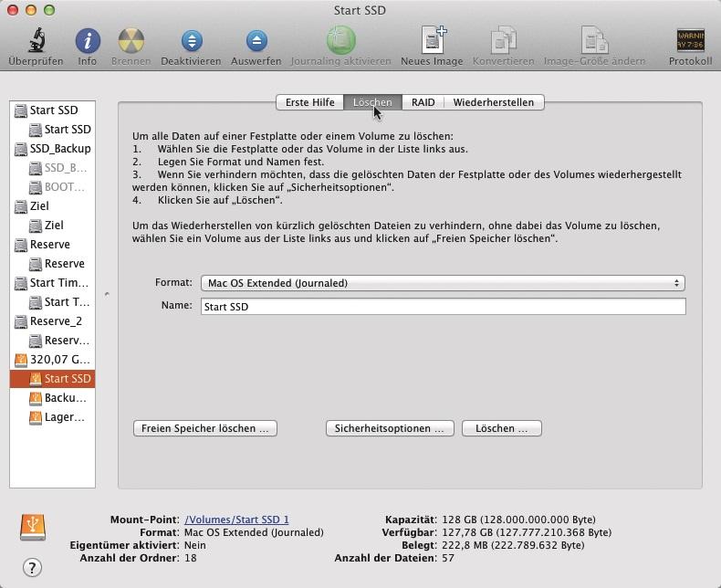This screenshot has width=721, height=588.
Task: Click the Löschen … erase button
Action: click(502, 428)
